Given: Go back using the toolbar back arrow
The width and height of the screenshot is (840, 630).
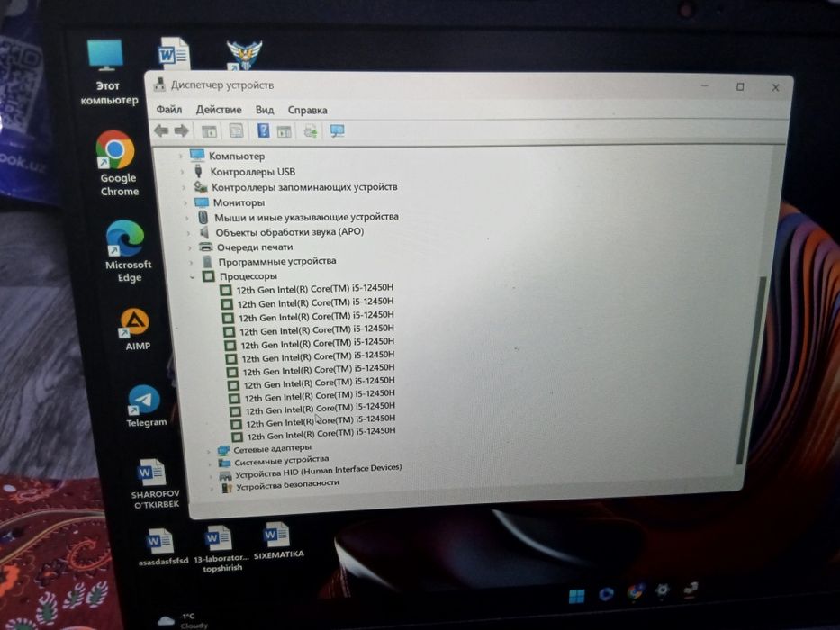Looking at the screenshot, I should tap(161, 130).
